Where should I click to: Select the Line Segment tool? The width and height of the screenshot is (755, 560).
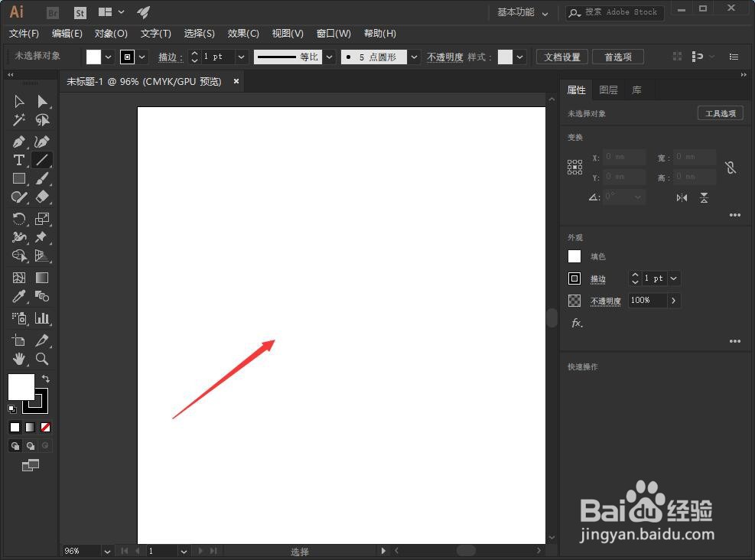click(x=42, y=160)
